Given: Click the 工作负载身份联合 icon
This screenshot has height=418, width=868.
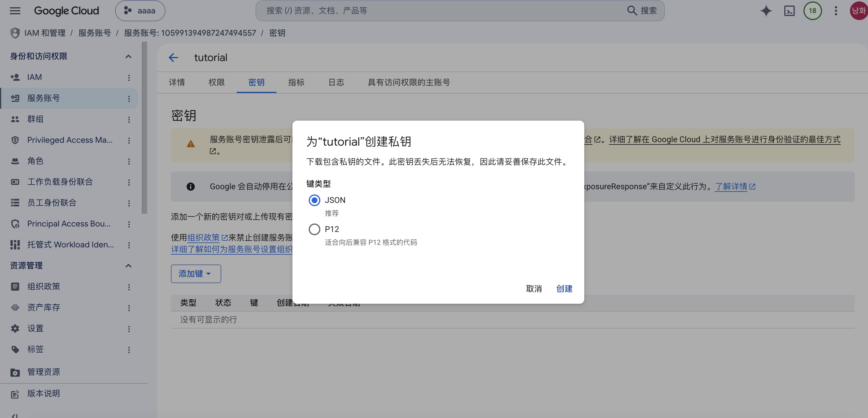Looking at the screenshot, I should (x=15, y=182).
